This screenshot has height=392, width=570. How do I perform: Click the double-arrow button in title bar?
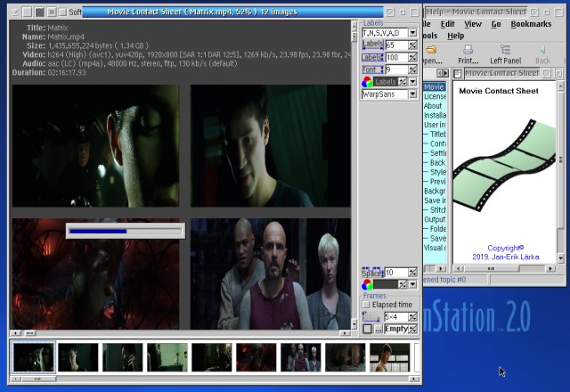pos(52,12)
